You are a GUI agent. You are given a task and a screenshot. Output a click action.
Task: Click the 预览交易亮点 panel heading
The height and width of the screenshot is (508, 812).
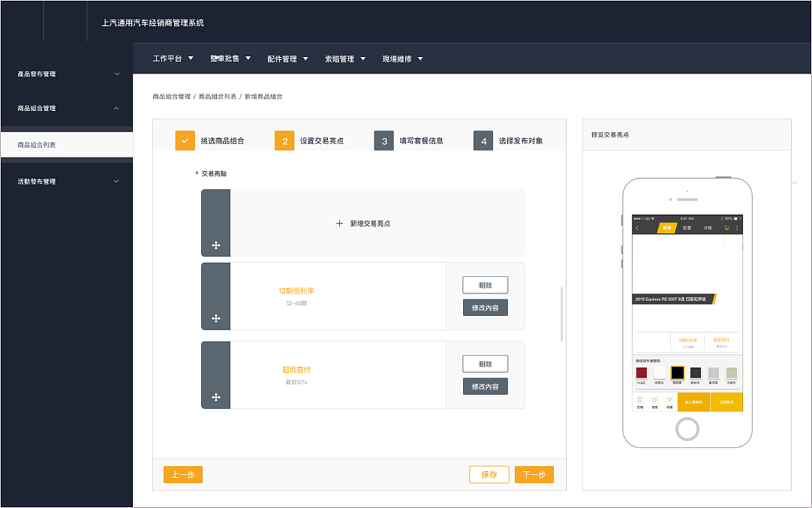[x=610, y=134]
